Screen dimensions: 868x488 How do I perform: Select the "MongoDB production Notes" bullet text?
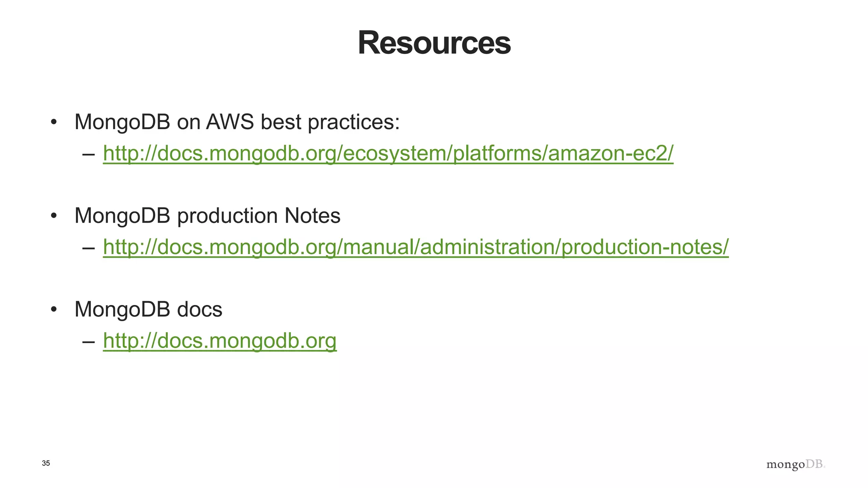pos(207,216)
